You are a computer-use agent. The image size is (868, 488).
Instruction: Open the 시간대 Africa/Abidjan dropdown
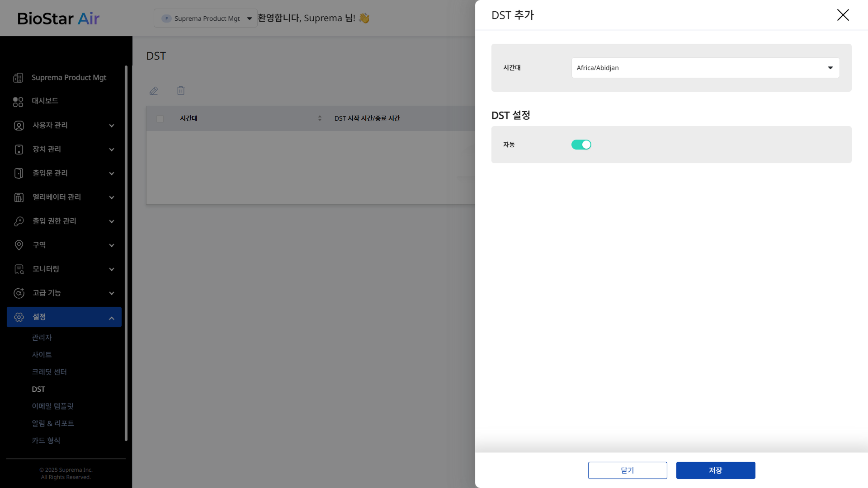coord(705,68)
